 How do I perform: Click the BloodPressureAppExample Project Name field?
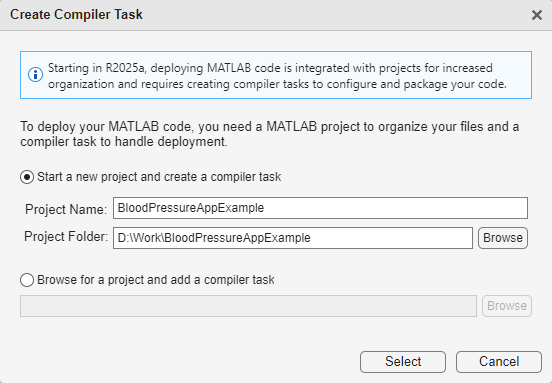[320, 208]
